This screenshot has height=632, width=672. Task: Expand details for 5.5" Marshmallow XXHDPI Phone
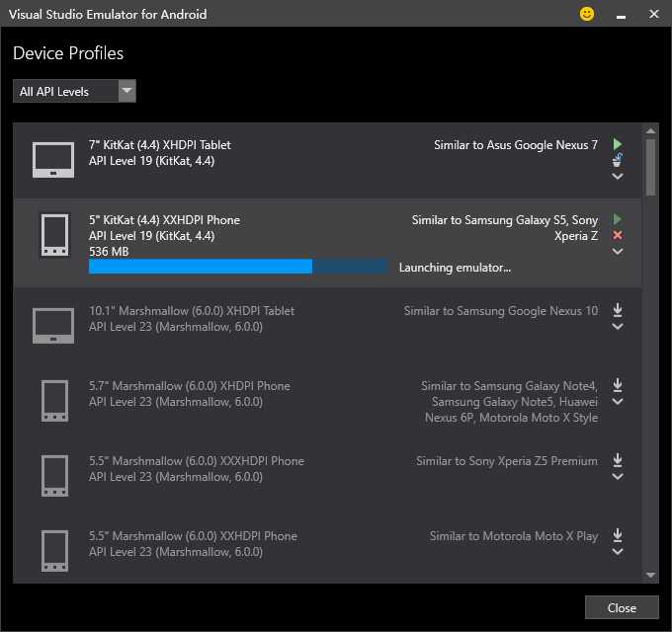coord(617,551)
